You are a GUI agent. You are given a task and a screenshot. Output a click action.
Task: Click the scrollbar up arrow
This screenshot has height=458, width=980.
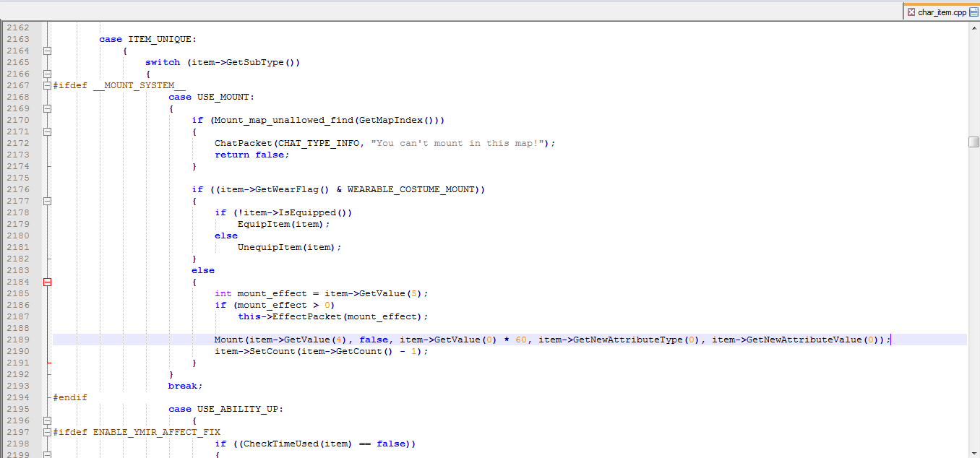click(x=973, y=27)
